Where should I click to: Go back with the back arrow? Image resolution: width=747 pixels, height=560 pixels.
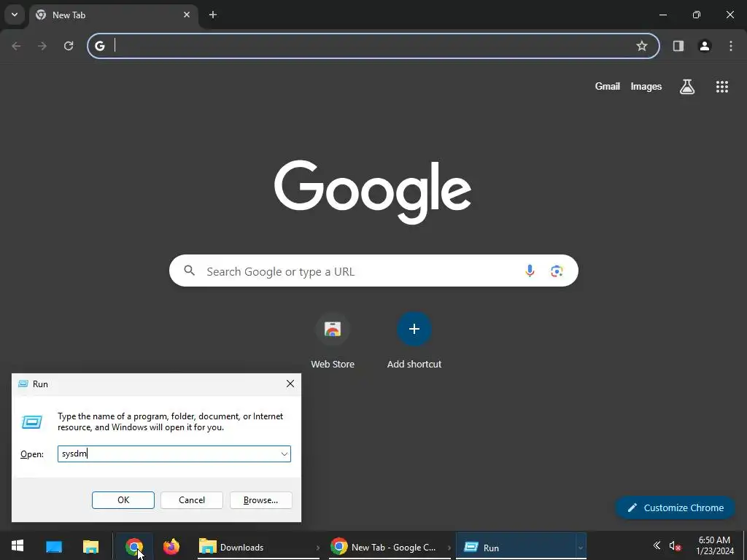point(16,46)
